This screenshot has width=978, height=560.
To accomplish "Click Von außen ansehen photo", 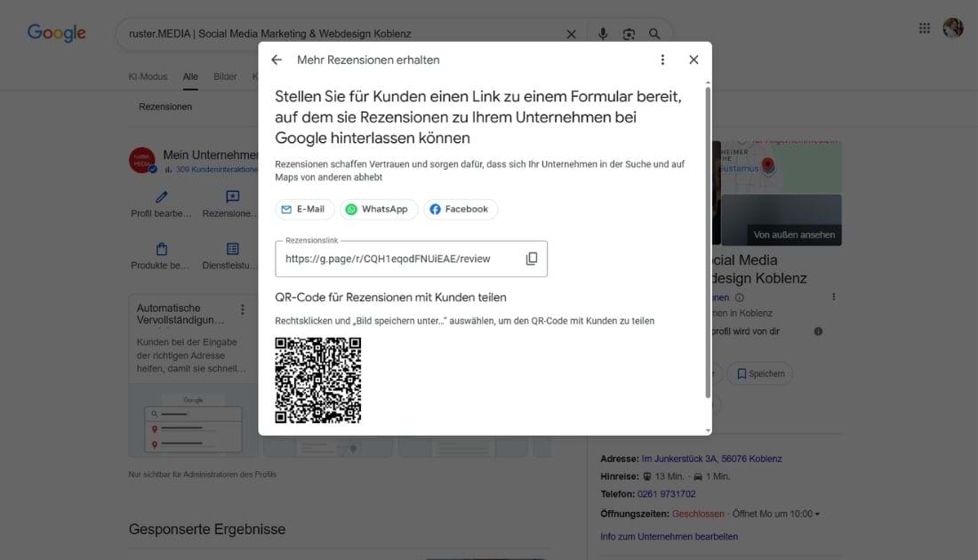I will (781, 220).
